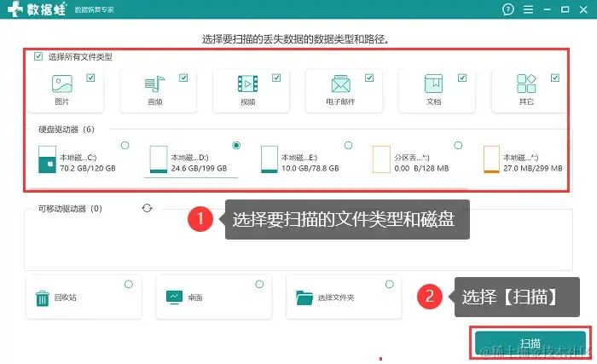Click the 硬盘驱动器 (6) heading
The image size is (597, 364).
(x=67, y=130)
